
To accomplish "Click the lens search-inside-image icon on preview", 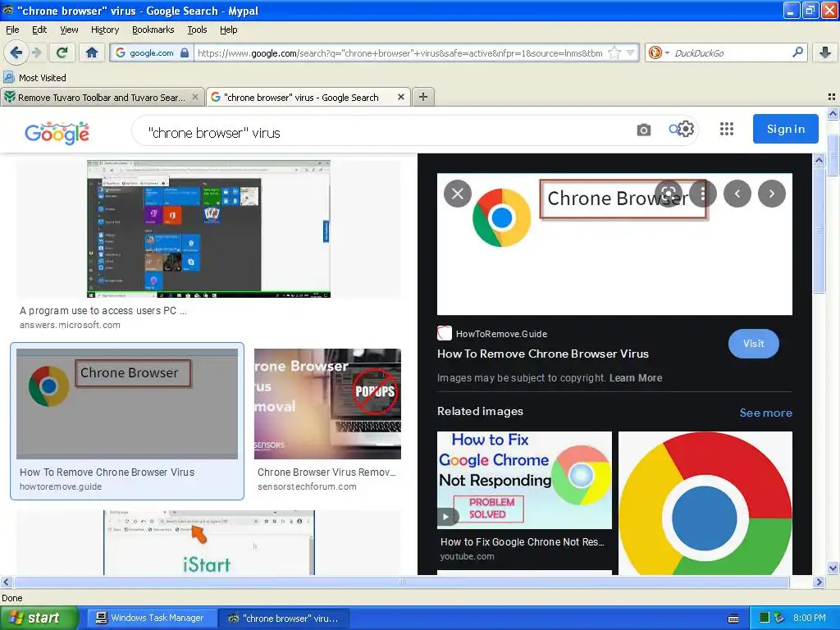I will tap(668, 194).
